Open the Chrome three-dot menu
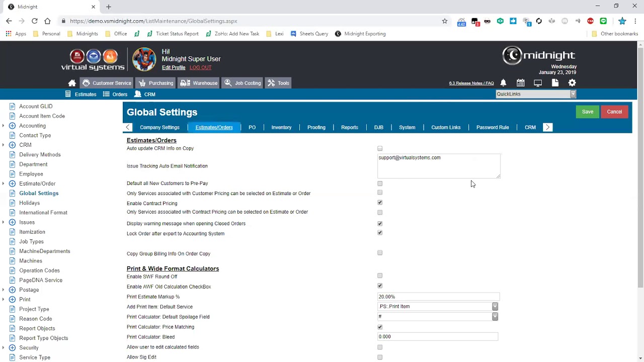 pyautogui.click(x=635, y=21)
